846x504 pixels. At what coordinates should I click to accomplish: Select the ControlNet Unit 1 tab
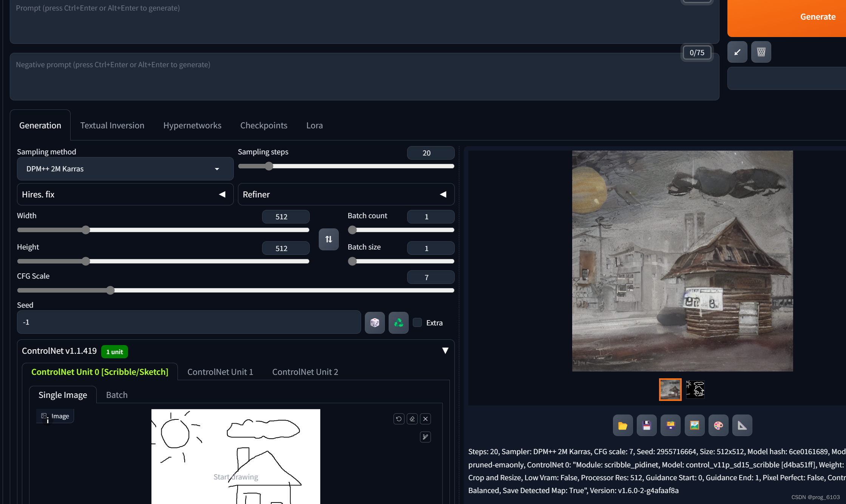[219, 371]
